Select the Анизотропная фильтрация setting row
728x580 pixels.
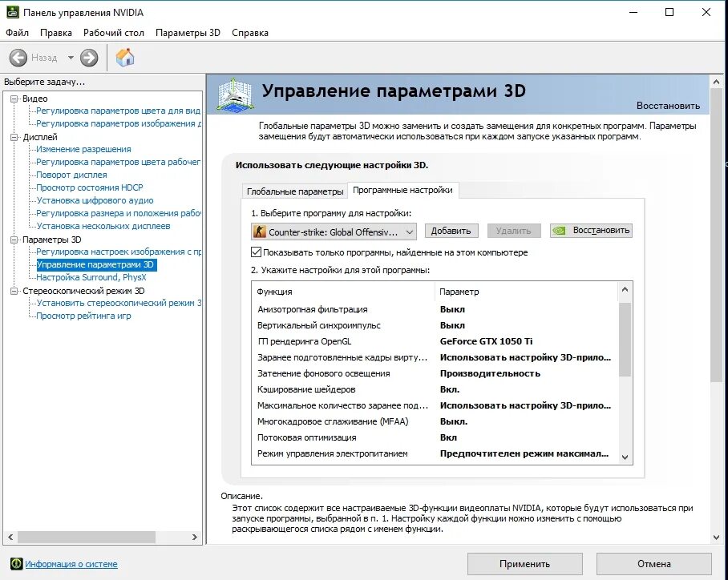tap(435, 309)
